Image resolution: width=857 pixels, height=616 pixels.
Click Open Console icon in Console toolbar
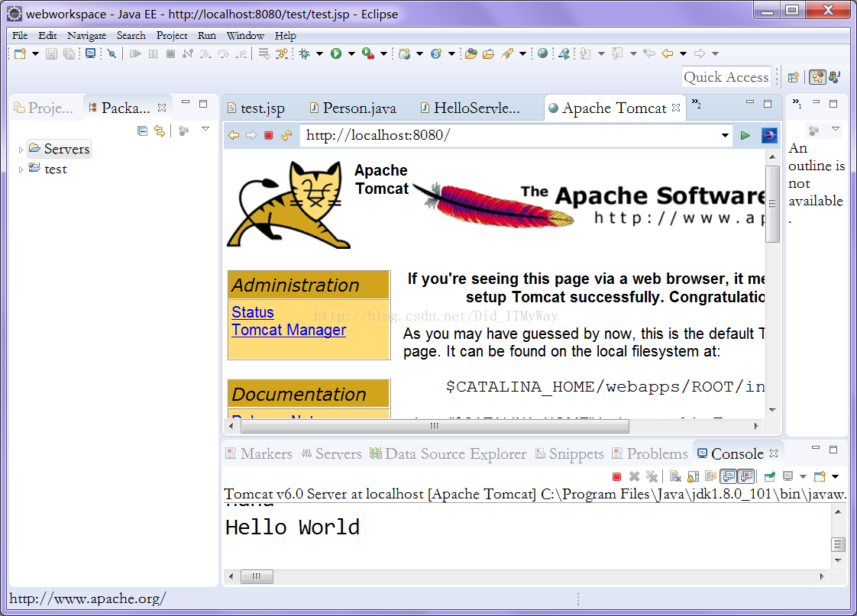(x=820, y=477)
